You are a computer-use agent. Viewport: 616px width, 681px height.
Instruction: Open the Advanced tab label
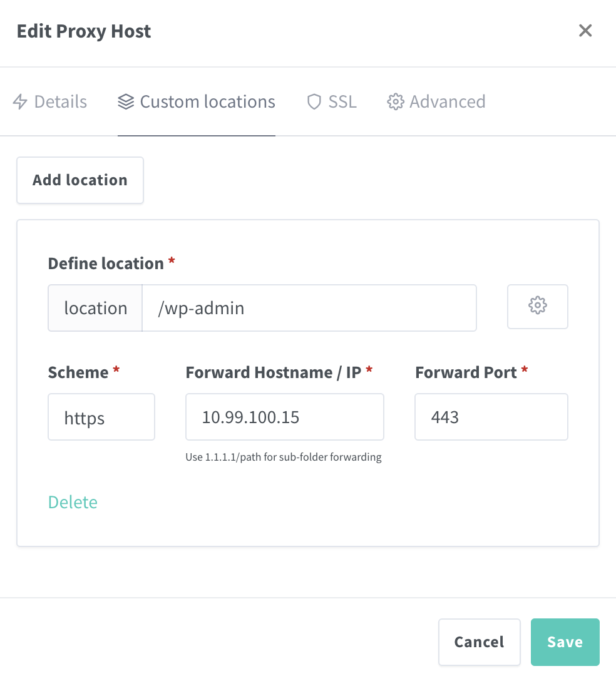pyautogui.click(x=447, y=102)
